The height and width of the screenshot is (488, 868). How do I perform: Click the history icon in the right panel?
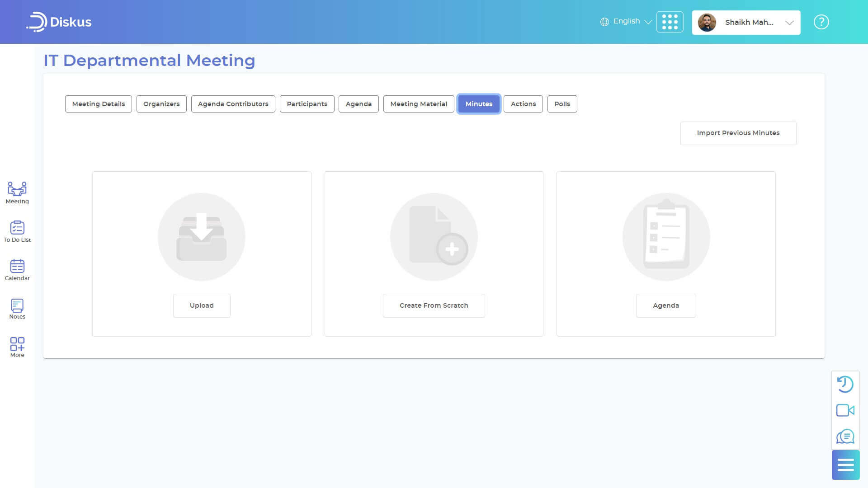[845, 384]
